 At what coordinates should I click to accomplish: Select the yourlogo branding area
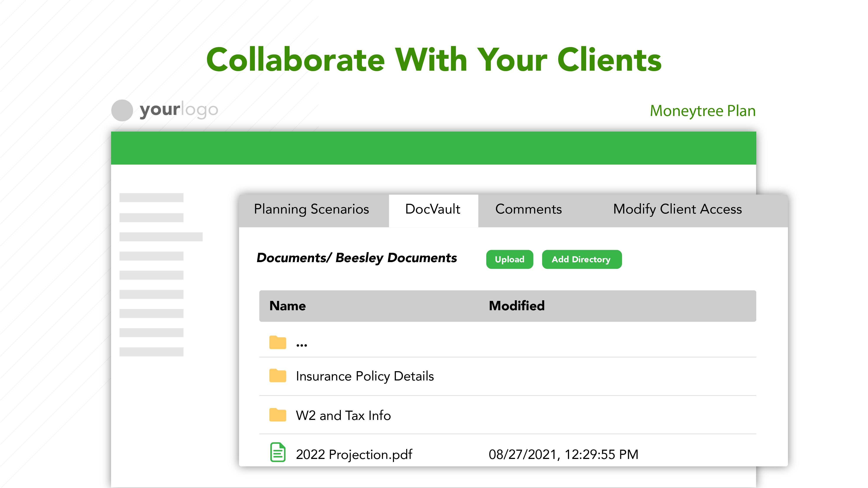(x=179, y=110)
